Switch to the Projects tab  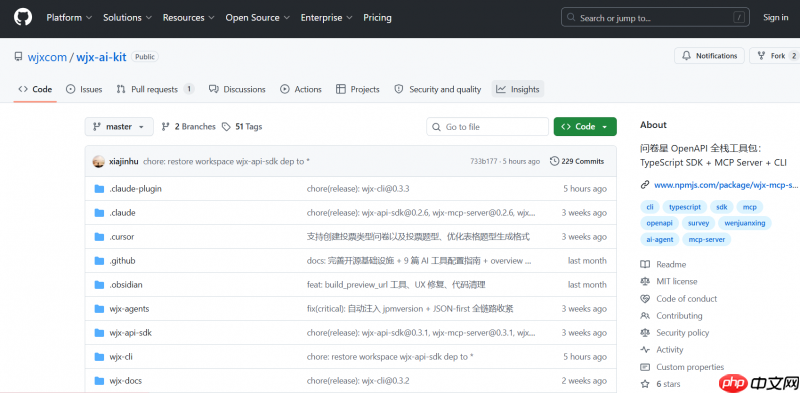tap(358, 89)
